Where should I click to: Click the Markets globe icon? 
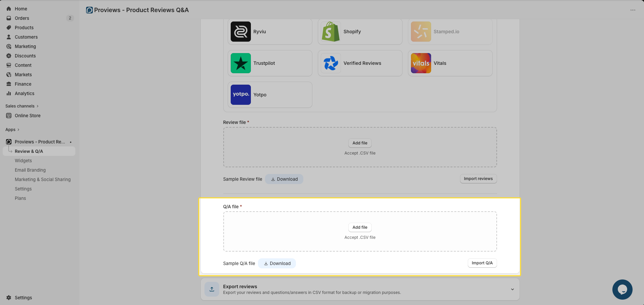(x=9, y=75)
